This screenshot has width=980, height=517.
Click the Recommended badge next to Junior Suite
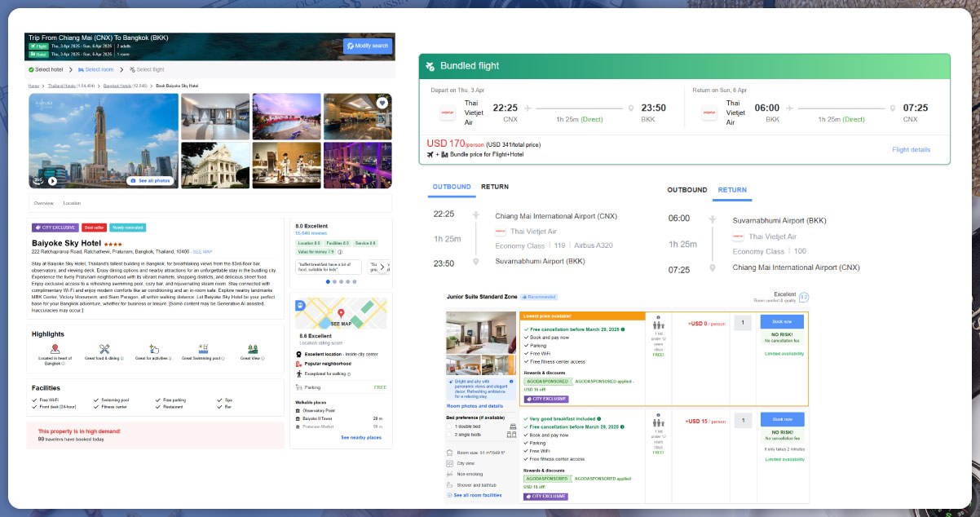click(539, 297)
